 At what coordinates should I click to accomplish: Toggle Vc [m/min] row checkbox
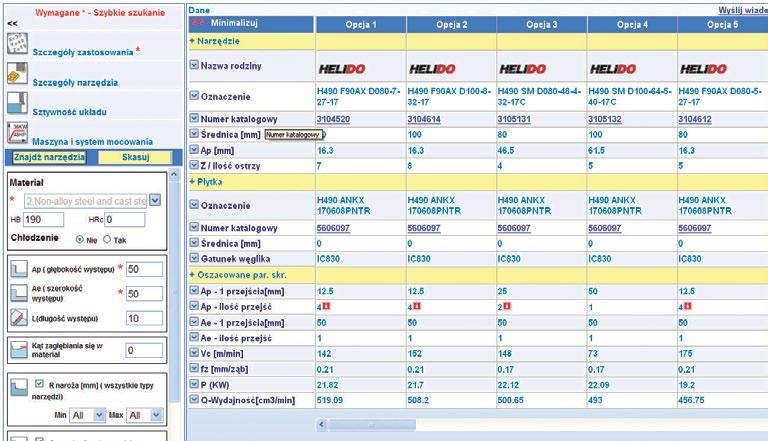coord(194,352)
